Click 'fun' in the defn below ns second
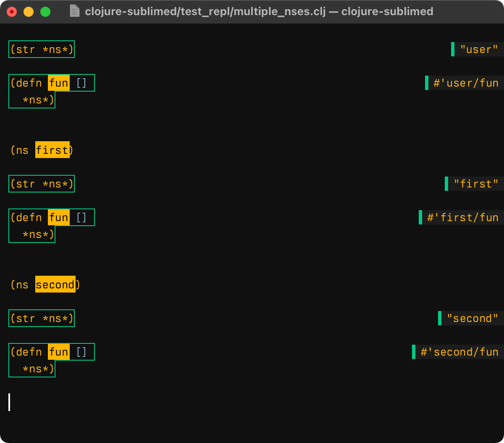 pos(58,352)
